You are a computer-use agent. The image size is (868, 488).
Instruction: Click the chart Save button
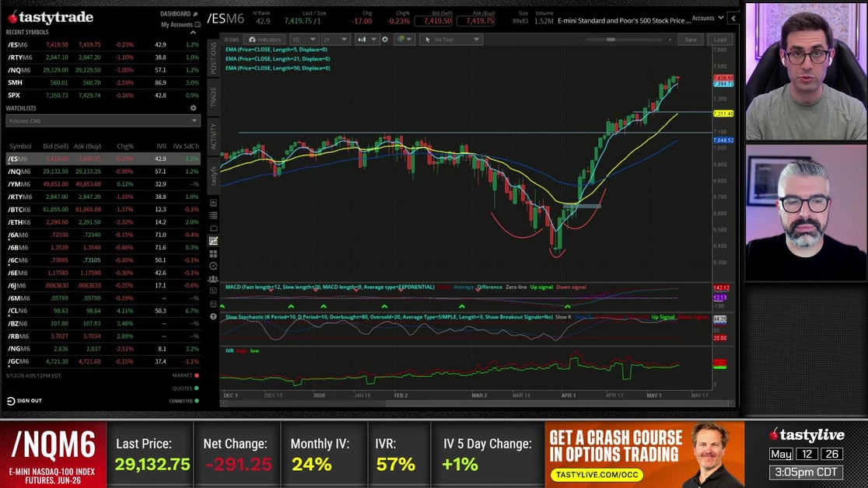[691, 40]
